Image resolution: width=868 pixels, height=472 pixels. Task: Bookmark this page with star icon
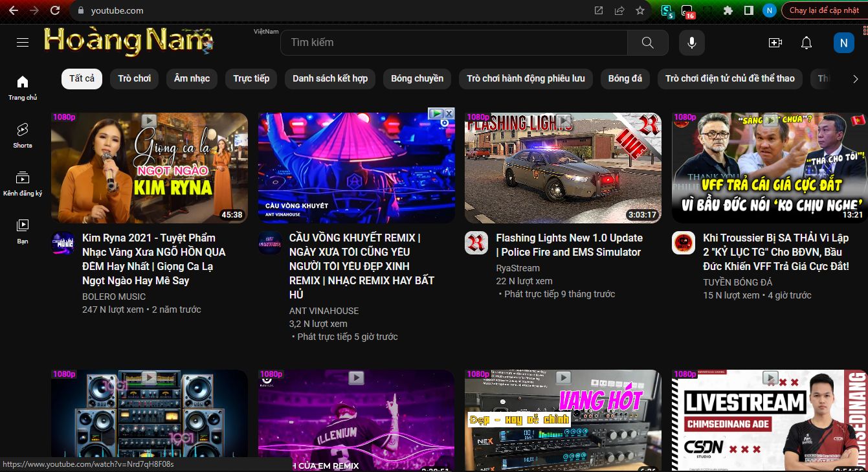pyautogui.click(x=640, y=10)
